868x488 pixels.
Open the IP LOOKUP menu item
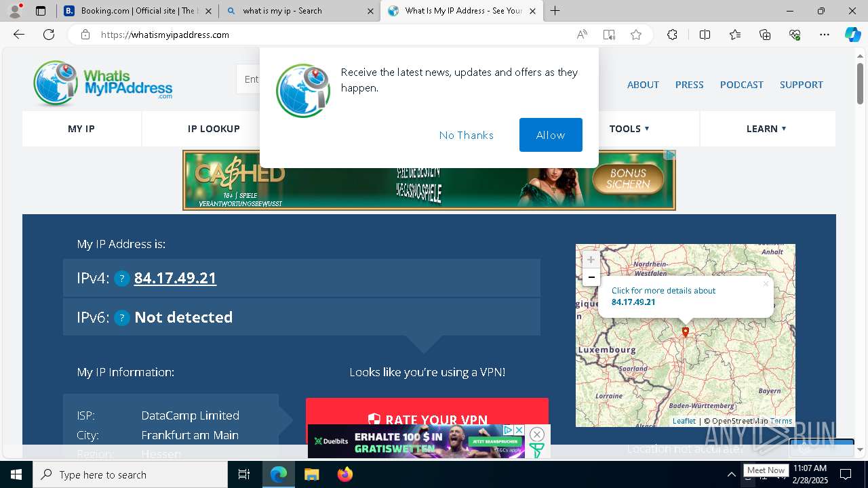(x=214, y=129)
